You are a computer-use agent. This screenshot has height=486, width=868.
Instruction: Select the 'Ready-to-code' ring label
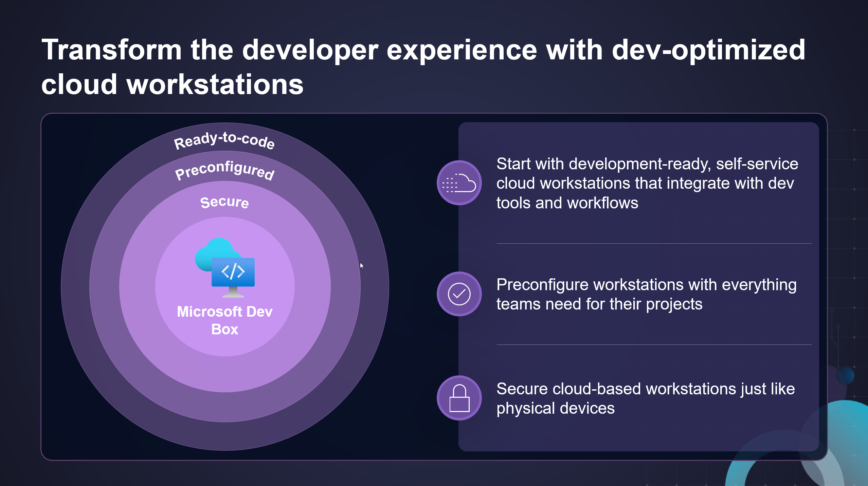[x=224, y=140]
